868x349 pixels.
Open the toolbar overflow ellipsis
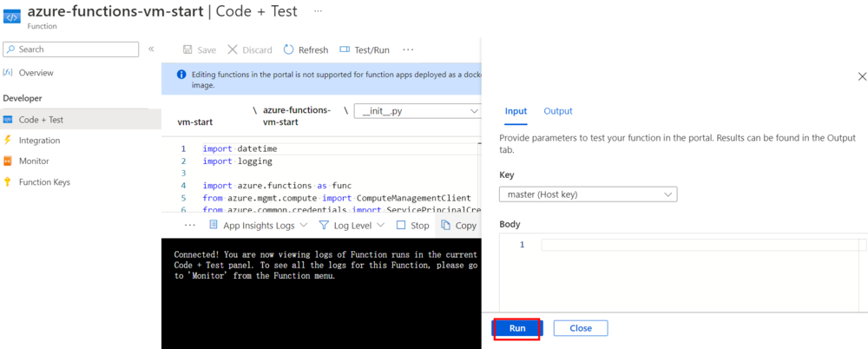(x=408, y=49)
